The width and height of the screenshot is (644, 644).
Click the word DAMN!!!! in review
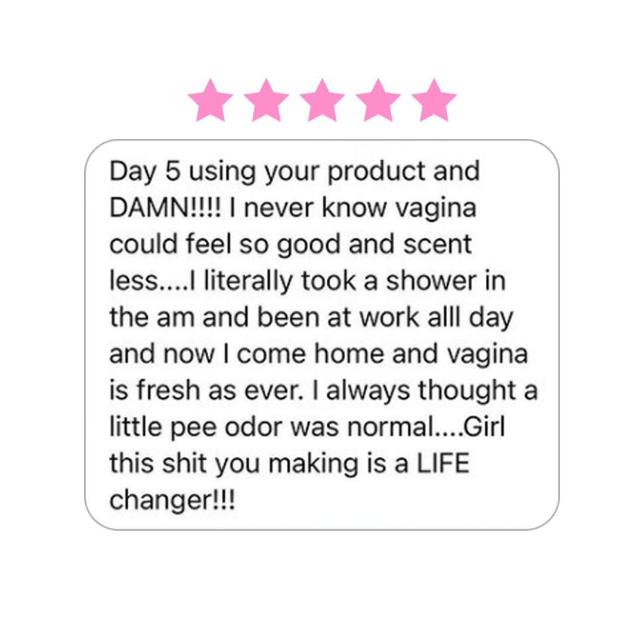(165, 208)
